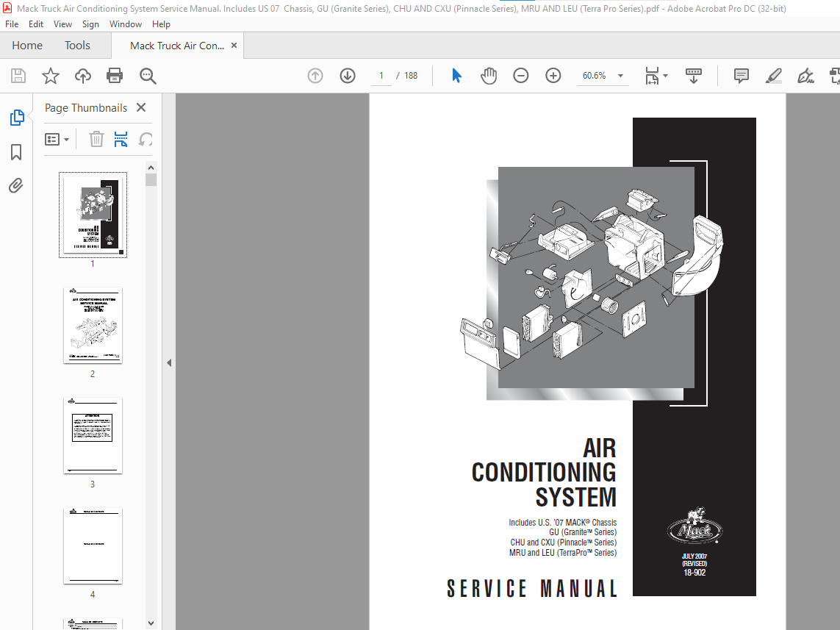Click the upload to cloud icon
Image resolution: width=840 pixels, height=630 pixels.
(82, 76)
